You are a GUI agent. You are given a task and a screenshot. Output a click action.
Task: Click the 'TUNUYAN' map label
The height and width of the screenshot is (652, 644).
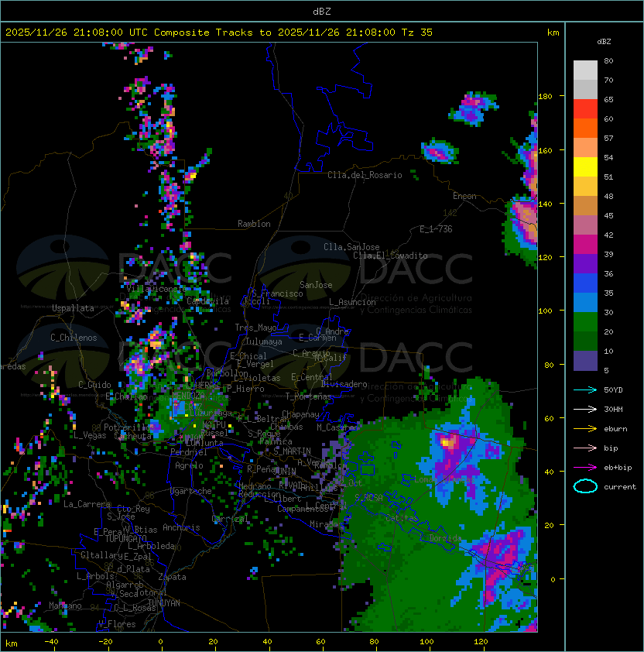click(x=164, y=603)
